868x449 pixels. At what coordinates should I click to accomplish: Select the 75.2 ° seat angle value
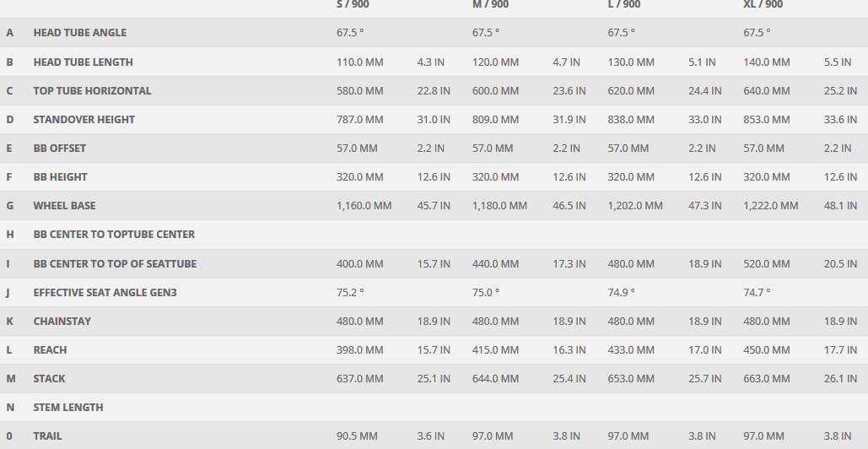click(x=350, y=293)
